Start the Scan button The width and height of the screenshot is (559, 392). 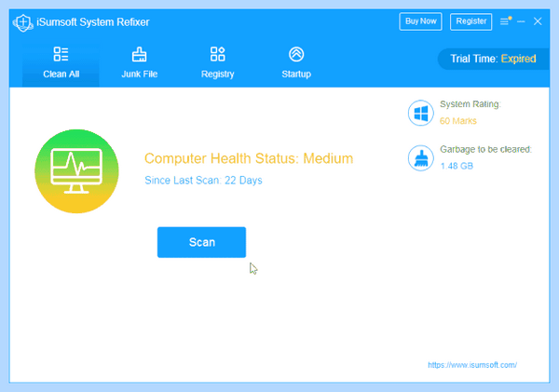pos(201,242)
